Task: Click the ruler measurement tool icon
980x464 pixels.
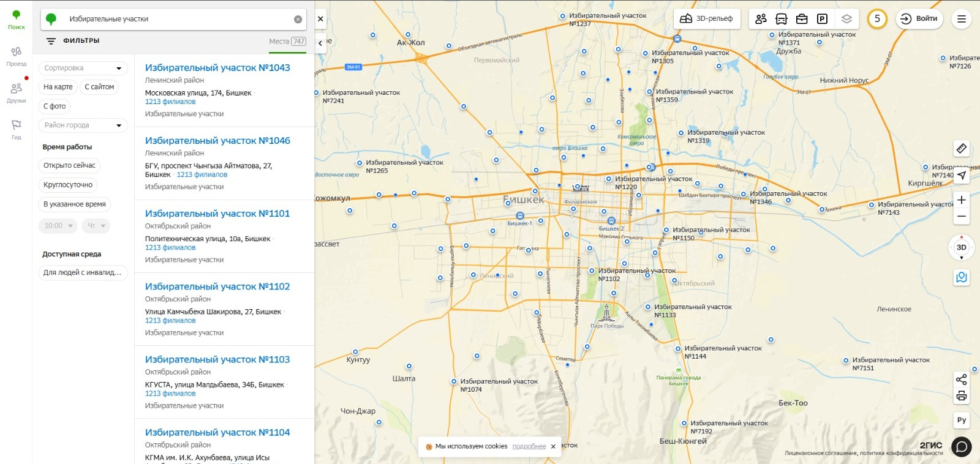Action: 961,148
